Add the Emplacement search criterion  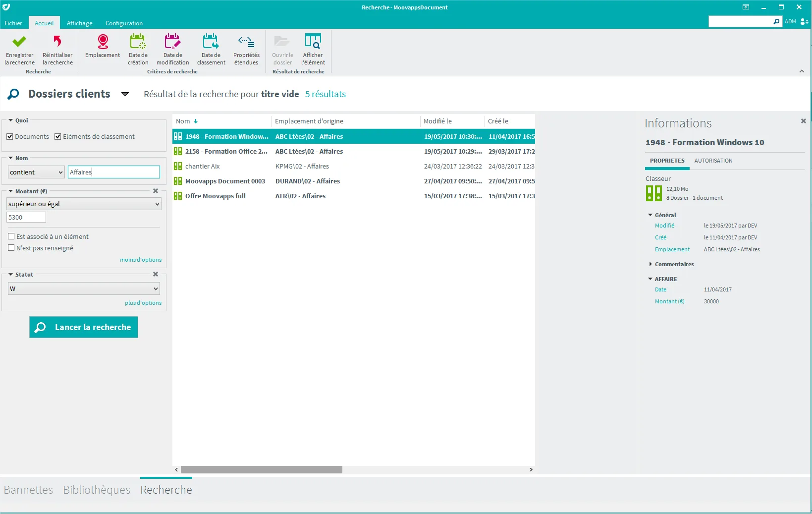pyautogui.click(x=103, y=46)
